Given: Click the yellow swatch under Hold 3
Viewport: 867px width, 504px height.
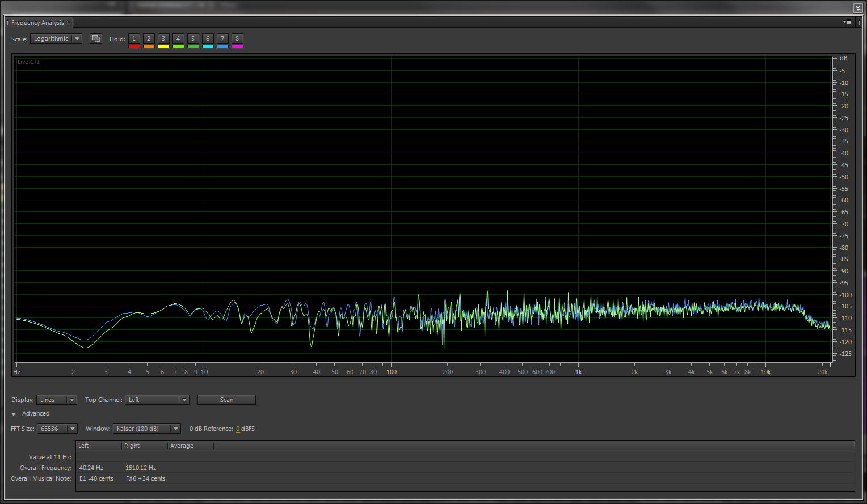Looking at the screenshot, I should (163, 46).
